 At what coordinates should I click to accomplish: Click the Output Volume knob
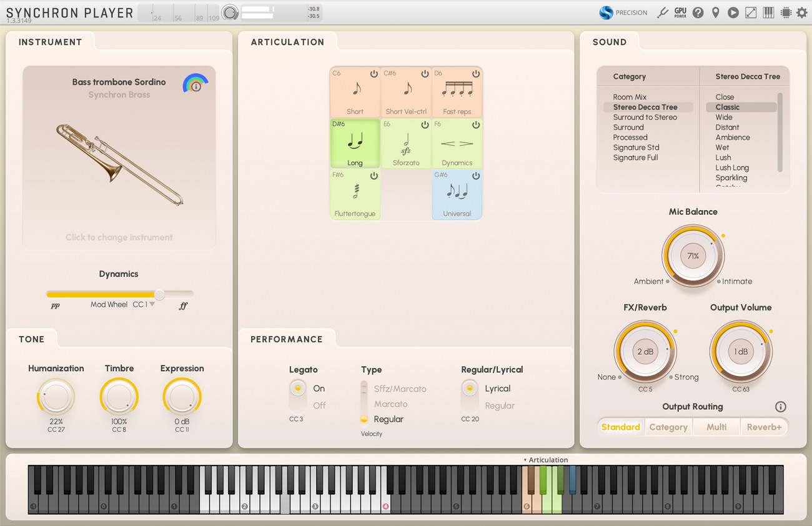tap(741, 352)
